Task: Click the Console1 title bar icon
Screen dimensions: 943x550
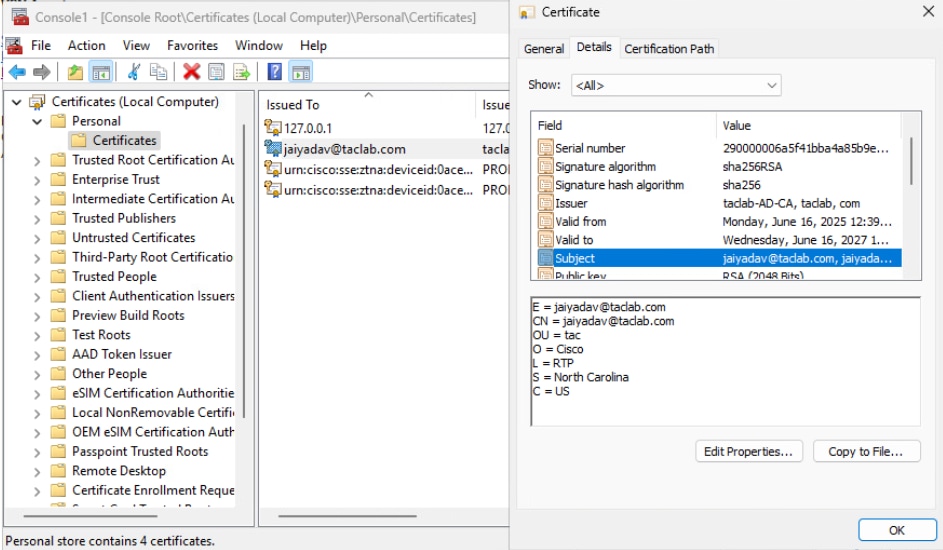Action: coord(20,17)
